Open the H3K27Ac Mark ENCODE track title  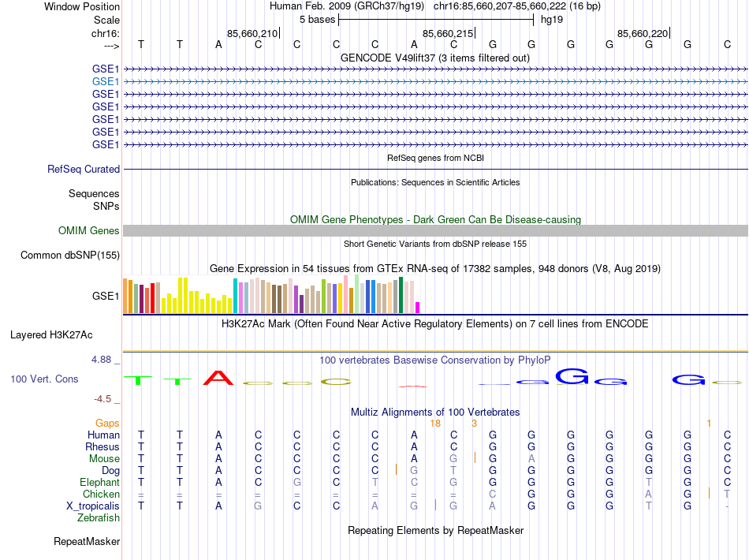(x=435, y=323)
